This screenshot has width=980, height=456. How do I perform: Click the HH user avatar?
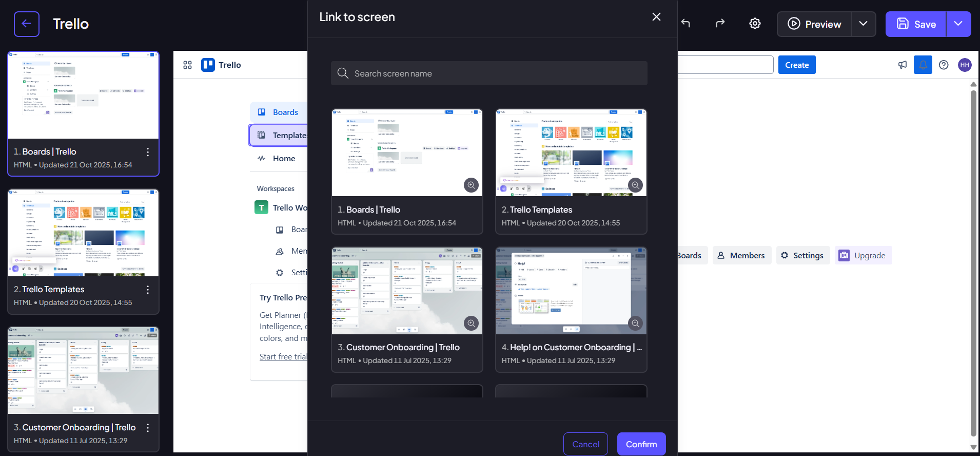pyautogui.click(x=965, y=65)
